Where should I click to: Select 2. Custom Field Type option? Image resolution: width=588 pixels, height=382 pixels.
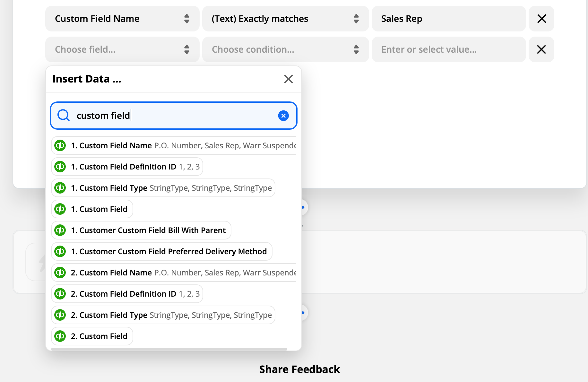click(163, 315)
